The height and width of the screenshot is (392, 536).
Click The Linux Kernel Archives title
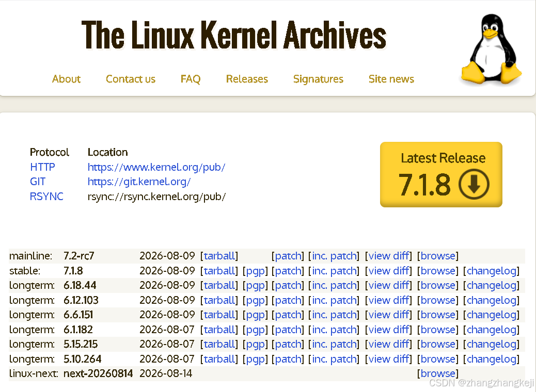coord(234,35)
